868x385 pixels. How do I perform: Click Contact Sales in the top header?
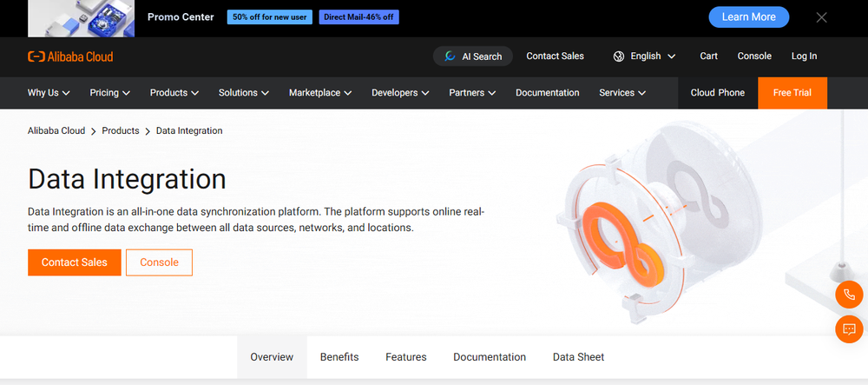click(x=555, y=56)
